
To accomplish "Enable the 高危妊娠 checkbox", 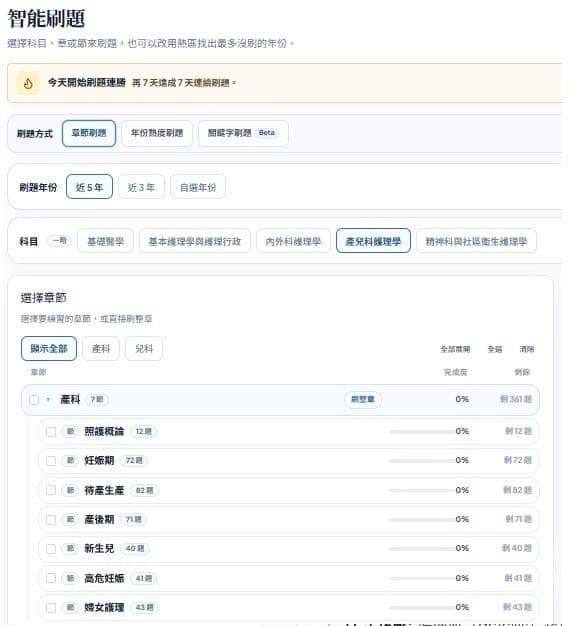I will point(51,578).
